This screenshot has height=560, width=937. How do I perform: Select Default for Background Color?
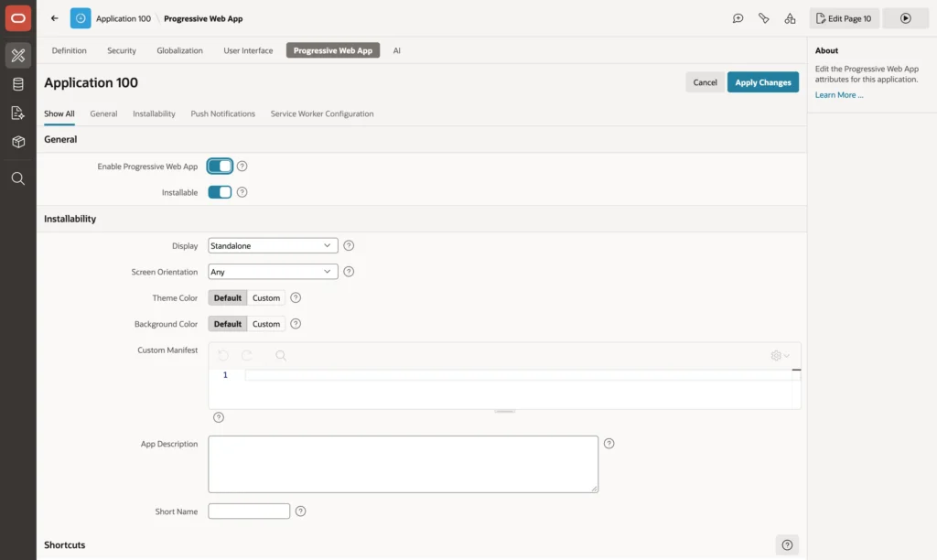tap(228, 324)
